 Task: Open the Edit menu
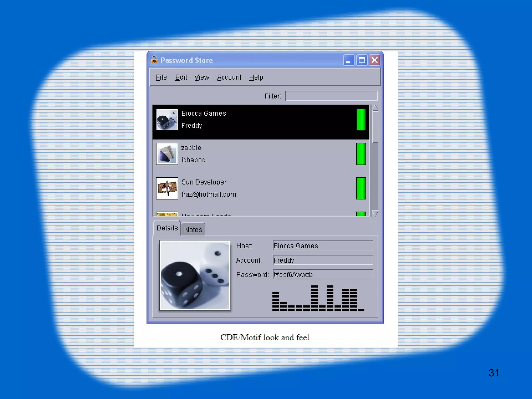181,77
